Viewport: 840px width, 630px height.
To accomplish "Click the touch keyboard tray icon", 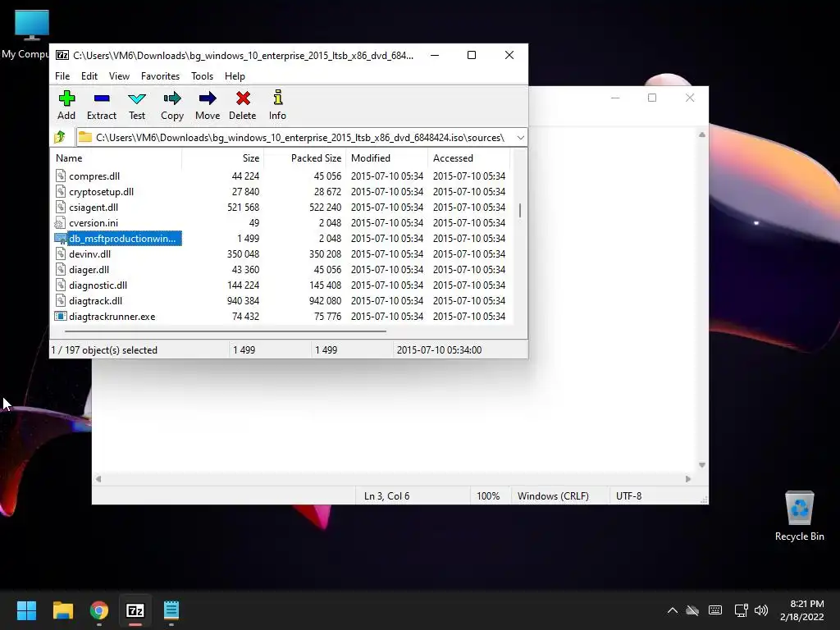I will [714, 610].
